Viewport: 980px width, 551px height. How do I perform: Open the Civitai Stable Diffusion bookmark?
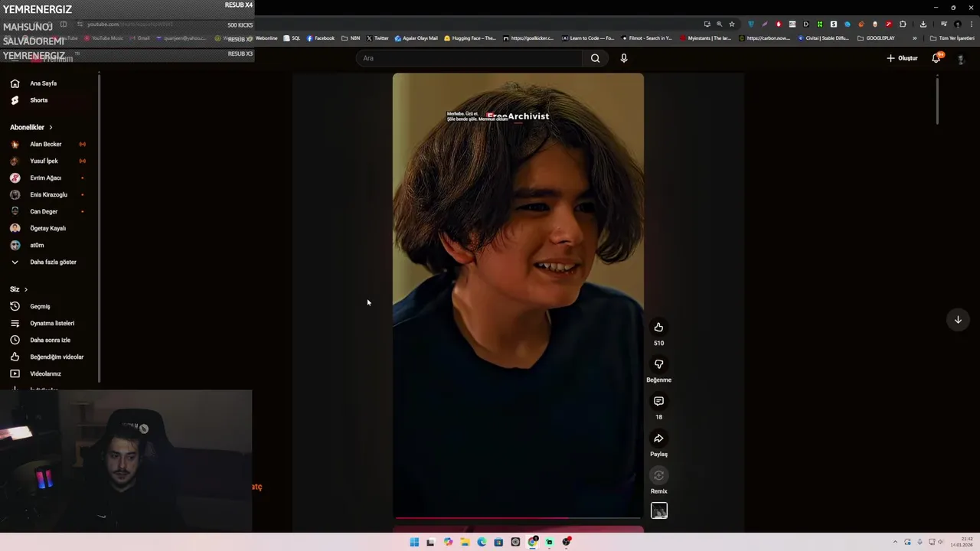pos(823,38)
